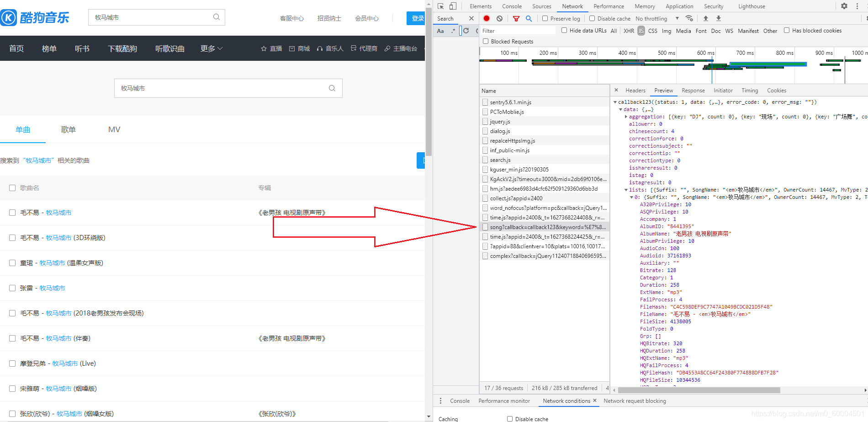Image resolution: width=868 pixels, height=422 pixels.
Task: Open the 音乐人 musician link
Action: tap(330, 48)
